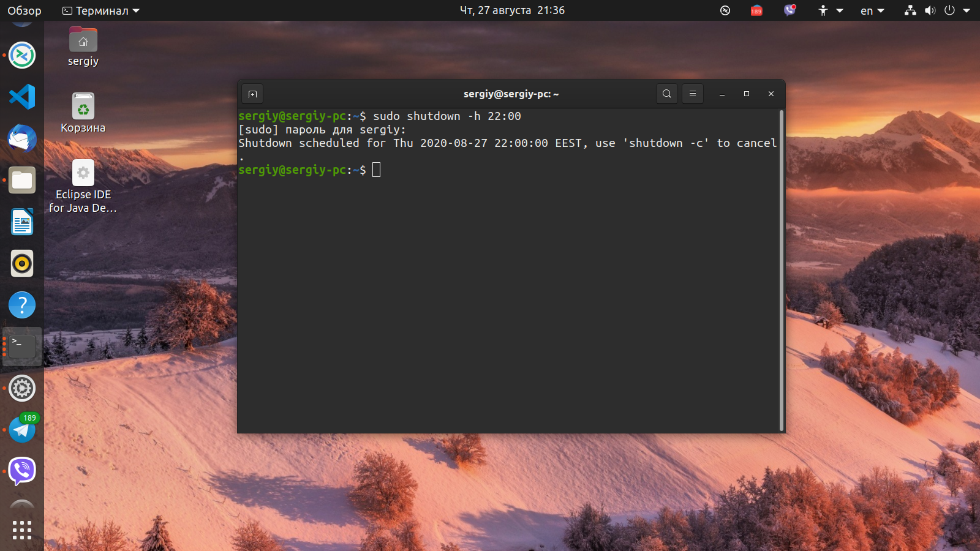
Task: Click the terminal vertical scrollbar
Action: (782, 269)
